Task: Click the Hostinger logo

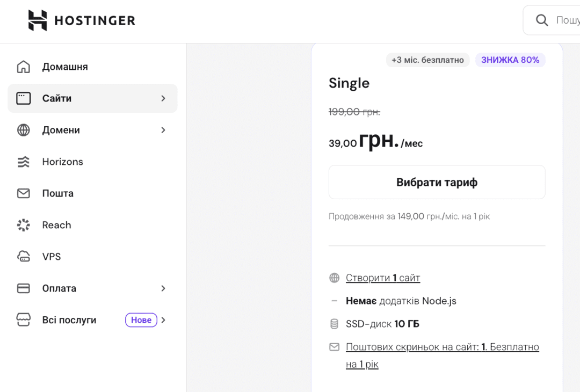Action: point(81,20)
